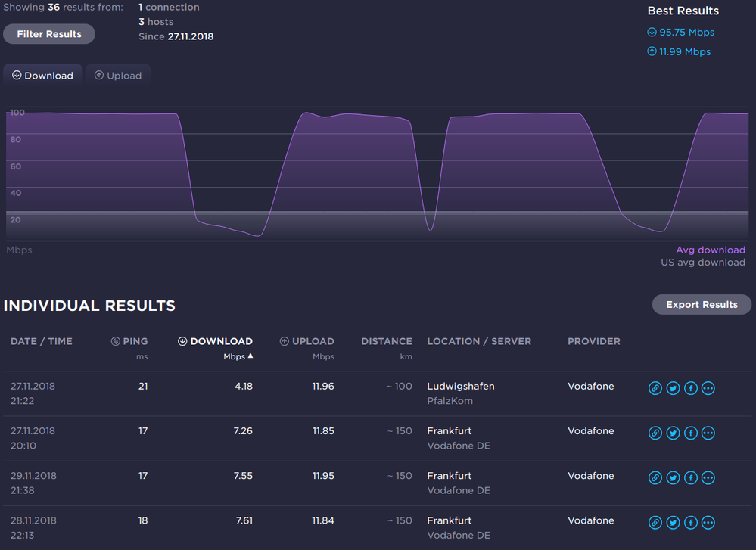Tweet the 7.61 Mbps Frankfurt result
Image resolution: width=756 pixels, height=550 pixels.
tap(673, 523)
